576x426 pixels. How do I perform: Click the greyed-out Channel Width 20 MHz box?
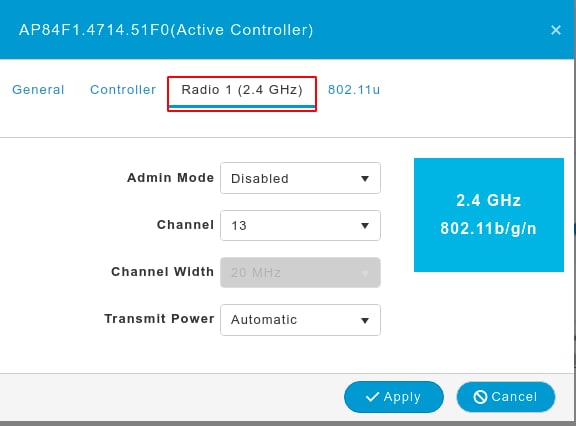tap(300, 272)
